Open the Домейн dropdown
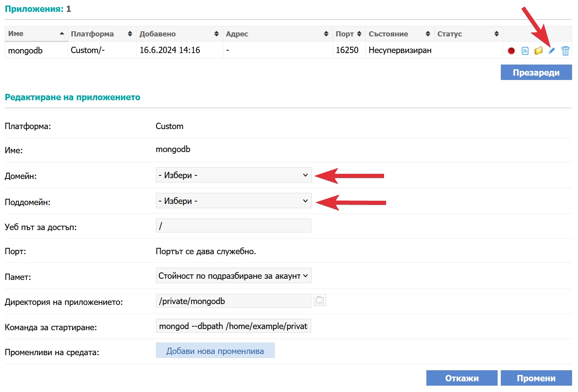The height and width of the screenshot is (392, 578). tap(234, 175)
